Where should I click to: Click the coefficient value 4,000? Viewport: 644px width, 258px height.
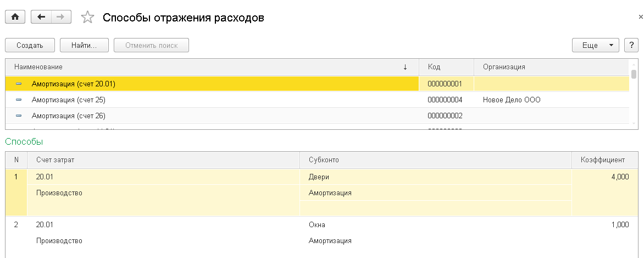coord(615,177)
